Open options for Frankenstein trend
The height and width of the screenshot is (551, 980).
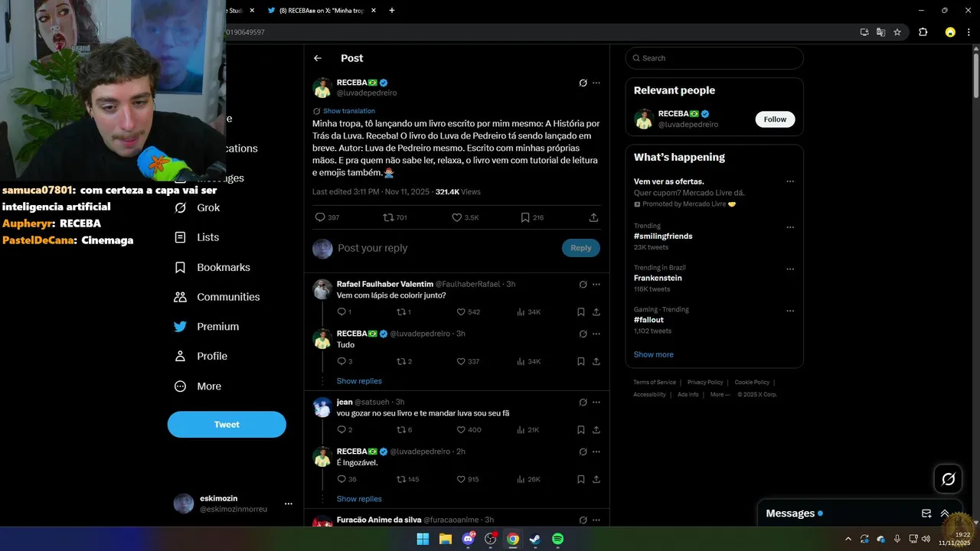[x=790, y=269]
